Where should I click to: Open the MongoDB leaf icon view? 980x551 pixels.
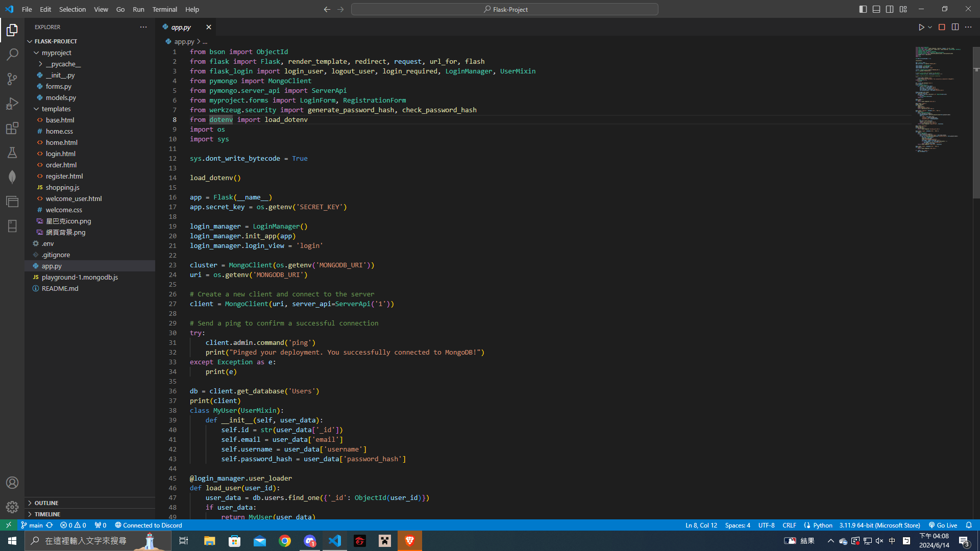(12, 177)
